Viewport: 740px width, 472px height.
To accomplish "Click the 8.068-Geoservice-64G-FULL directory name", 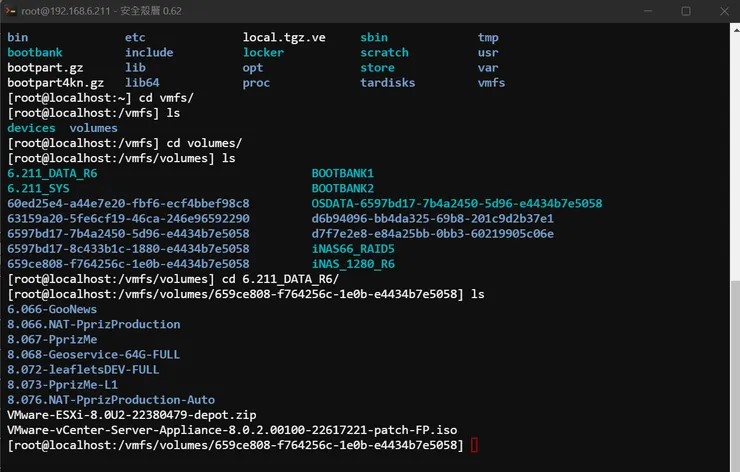I will click(94, 354).
